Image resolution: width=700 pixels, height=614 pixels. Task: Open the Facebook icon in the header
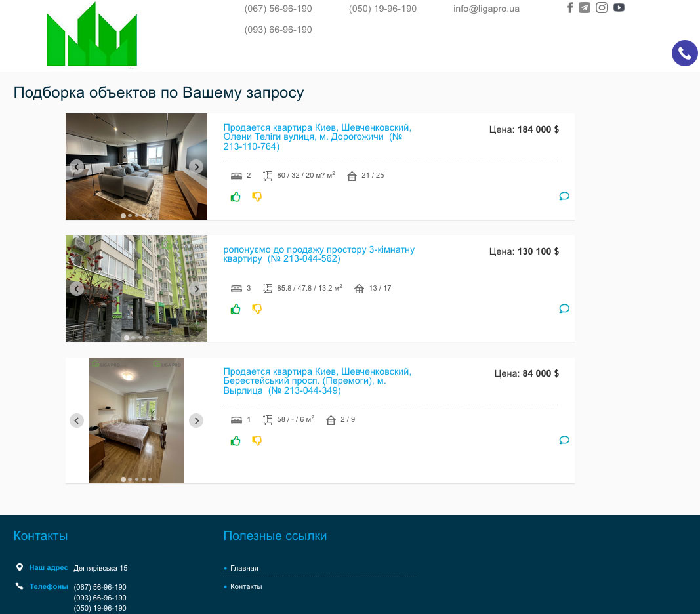point(570,8)
